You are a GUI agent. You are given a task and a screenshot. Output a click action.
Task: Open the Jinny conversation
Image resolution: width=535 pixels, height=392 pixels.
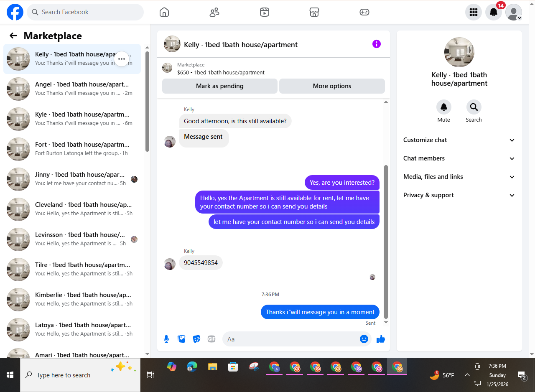click(x=72, y=179)
